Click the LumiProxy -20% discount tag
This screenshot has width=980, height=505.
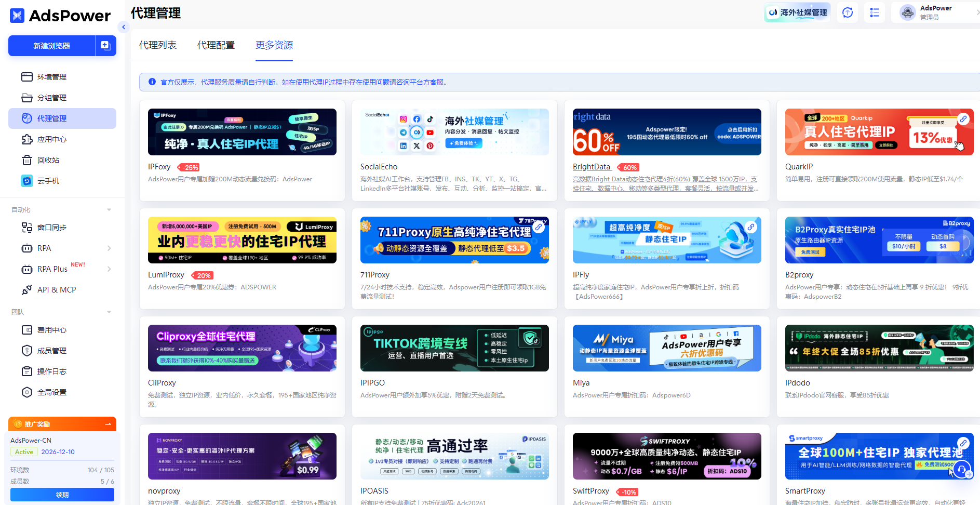203,275
